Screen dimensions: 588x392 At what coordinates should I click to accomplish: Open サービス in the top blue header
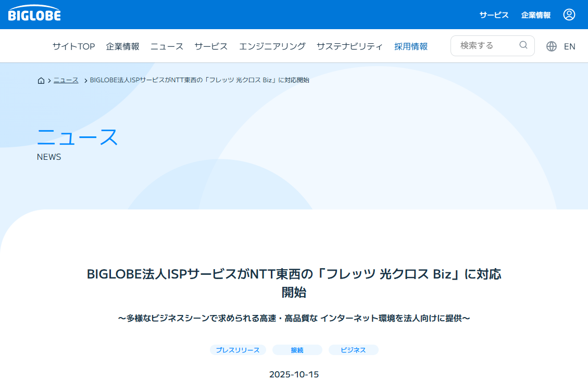pos(493,15)
